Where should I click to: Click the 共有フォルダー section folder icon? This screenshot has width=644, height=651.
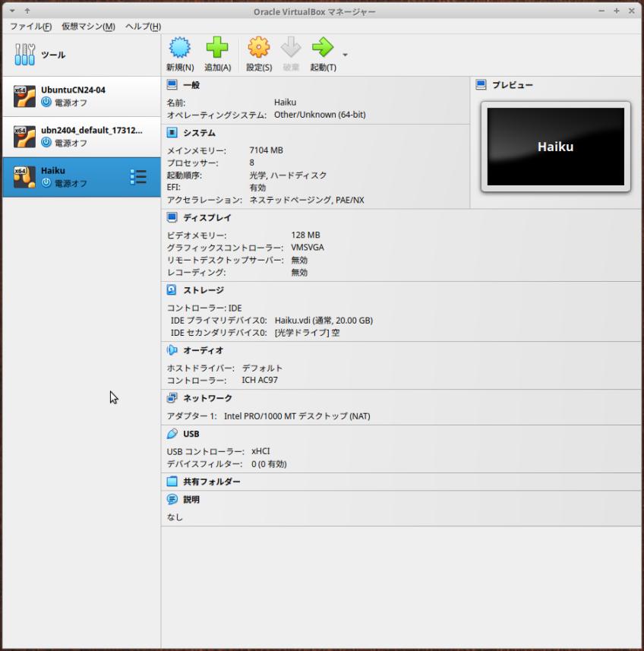point(172,481)
